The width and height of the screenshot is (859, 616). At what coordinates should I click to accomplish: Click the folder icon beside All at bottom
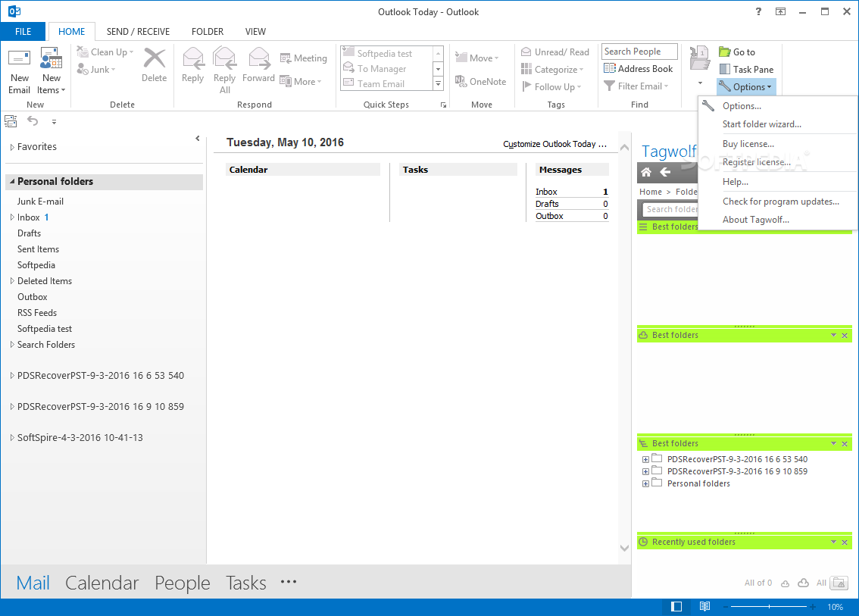pos(839,583)
